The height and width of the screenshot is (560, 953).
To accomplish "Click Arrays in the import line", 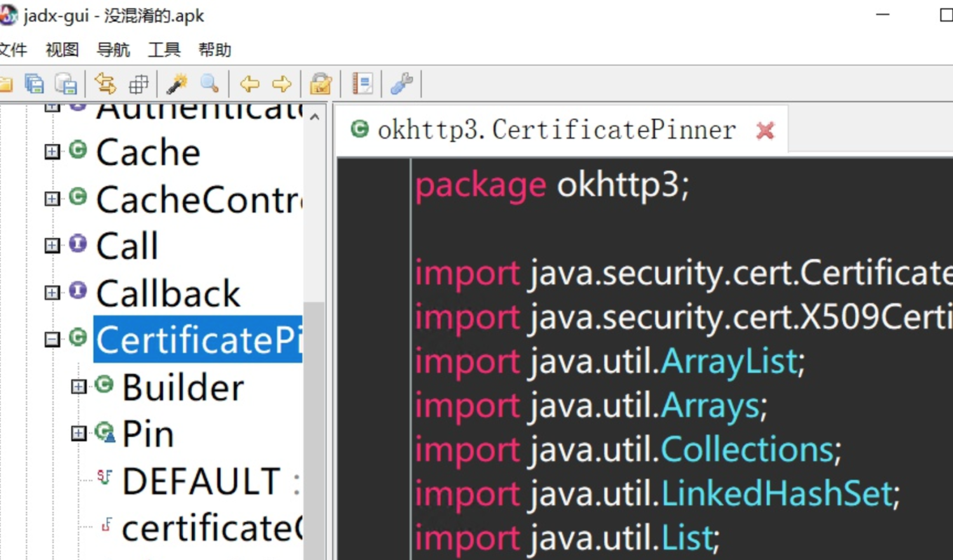I will (x=710, y=406).
